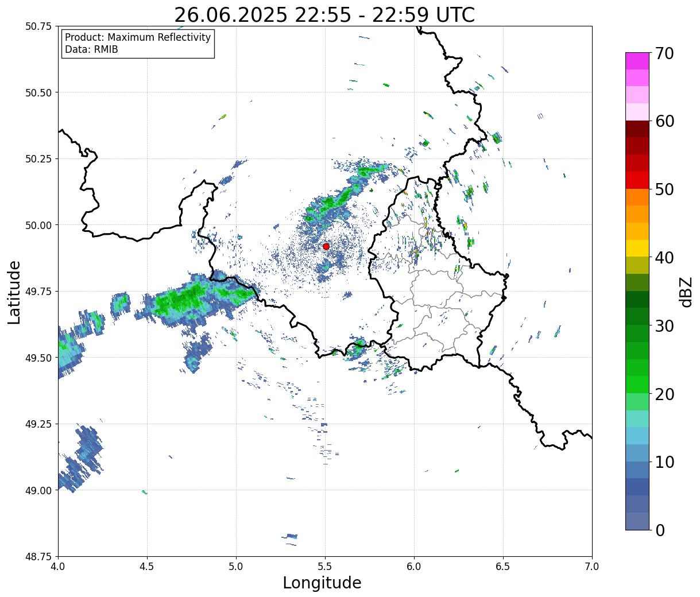The height and width of the screenshot is (597, 700).
Task: Pick the orange colorbar swatch below 50
Action: click(637, 197)
